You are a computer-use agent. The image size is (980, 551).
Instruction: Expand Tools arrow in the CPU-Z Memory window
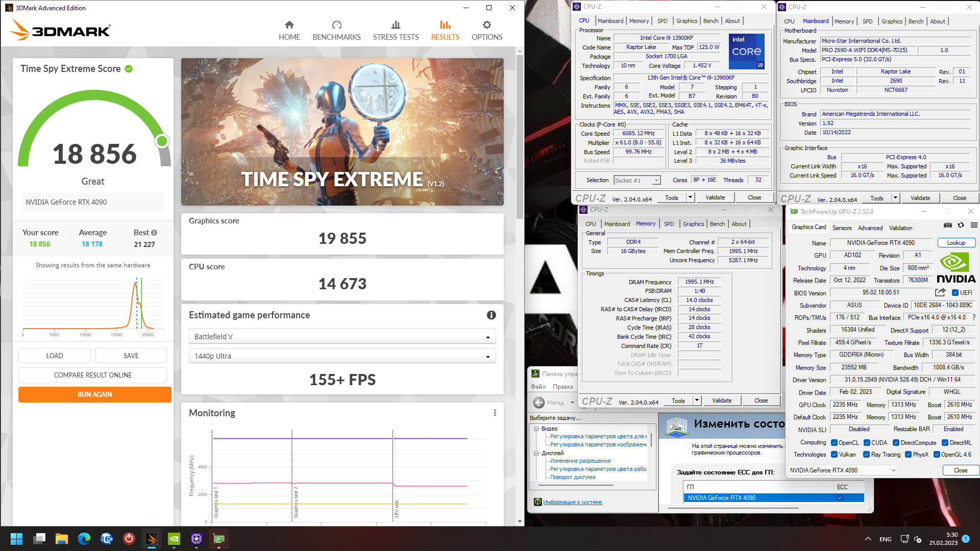tap(697, 400)
